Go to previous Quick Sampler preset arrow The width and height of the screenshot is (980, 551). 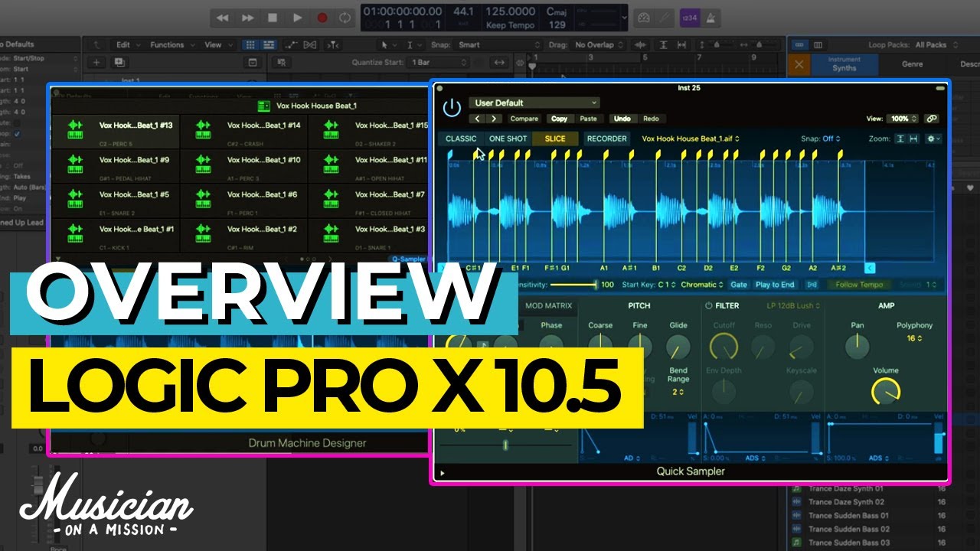pyautogui.click(x=479, y=119)
